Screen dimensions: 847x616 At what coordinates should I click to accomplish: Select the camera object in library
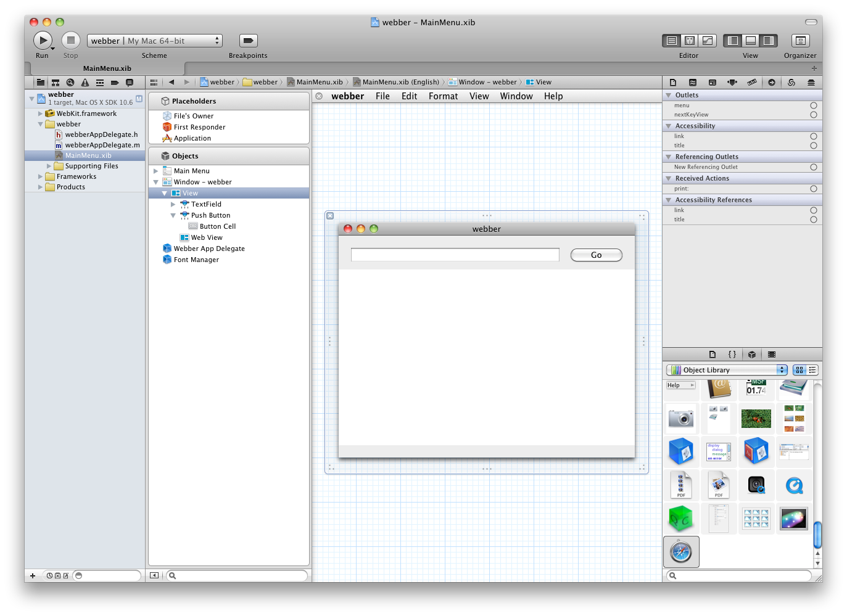tap(682, 419)
